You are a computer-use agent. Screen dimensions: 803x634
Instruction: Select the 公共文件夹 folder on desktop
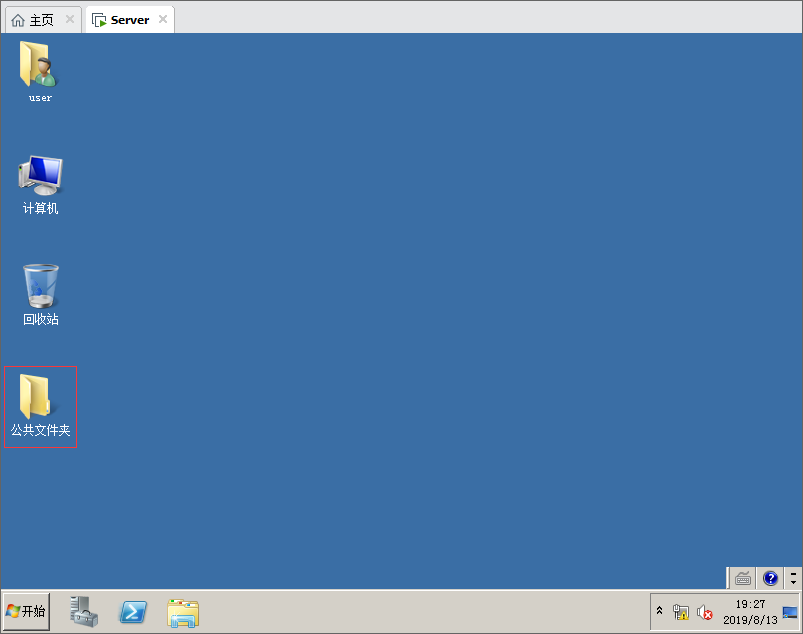point(40,406)
